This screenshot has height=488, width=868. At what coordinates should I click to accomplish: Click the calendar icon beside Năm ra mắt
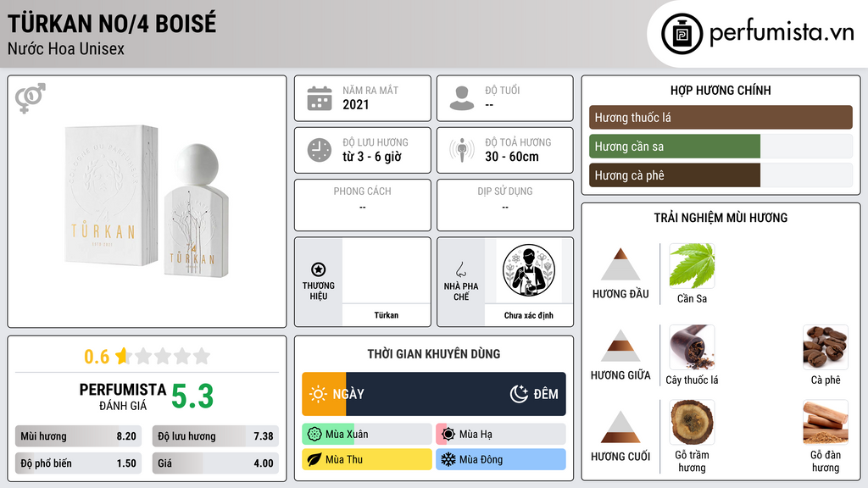(x=320, y=98)
